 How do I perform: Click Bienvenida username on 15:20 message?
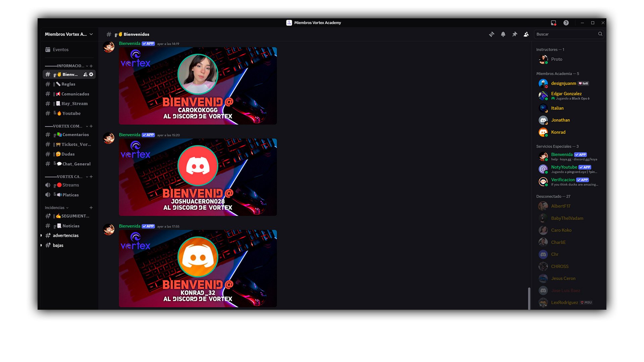[x=129, y=135]
